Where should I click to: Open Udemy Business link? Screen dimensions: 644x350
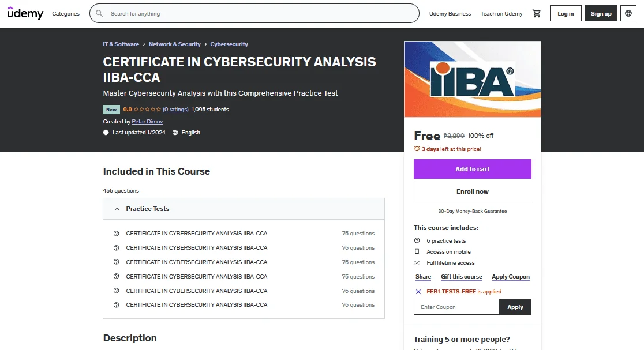point(450,13)
